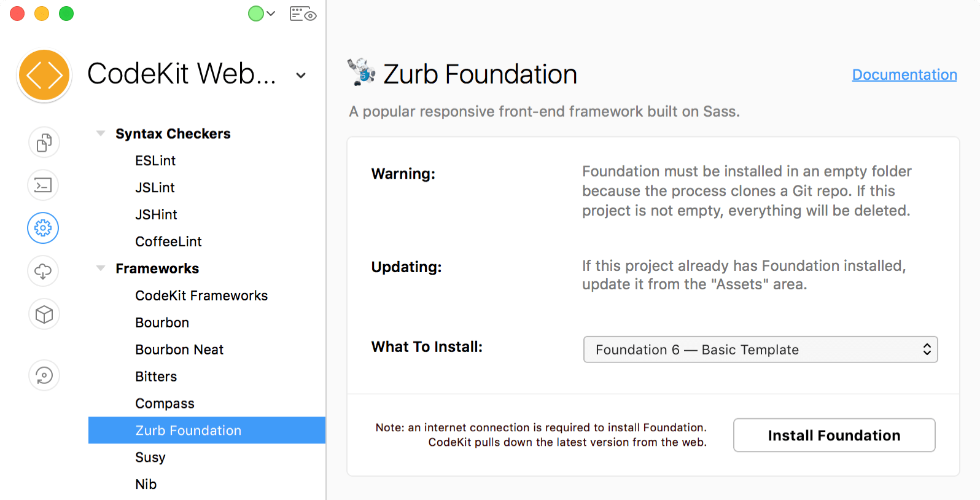Open the browser preview (eye) icon

[303, 14]
